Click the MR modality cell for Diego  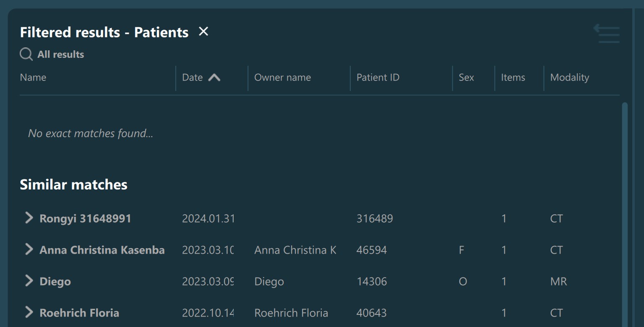coord(558,281)
